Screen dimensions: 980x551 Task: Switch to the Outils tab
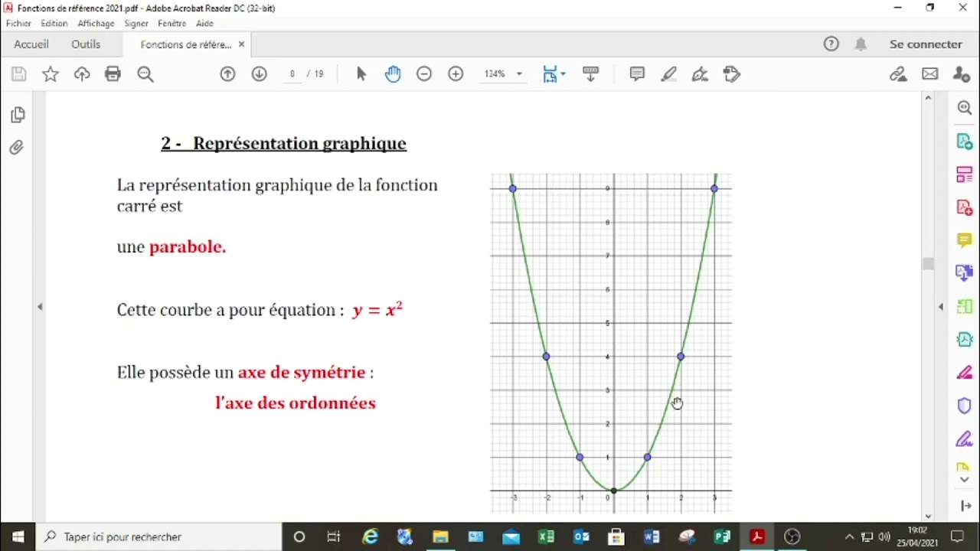(x=86, y=44)
